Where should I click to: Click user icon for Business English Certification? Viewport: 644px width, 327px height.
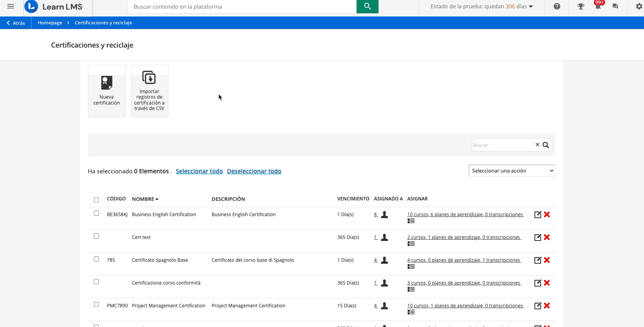pyautogui.click(x=384, y=214)
